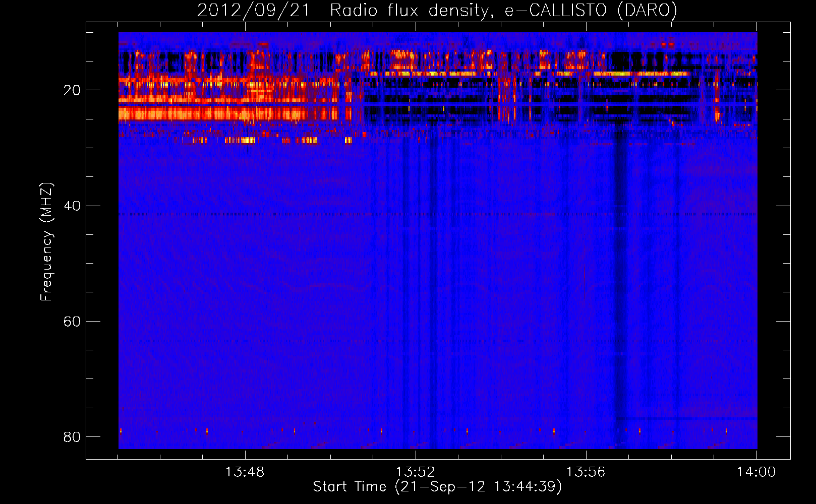Viewport: 816px width, 504px height.
Task: Click the 13:56 time tick label
Action: pos(586,472)
